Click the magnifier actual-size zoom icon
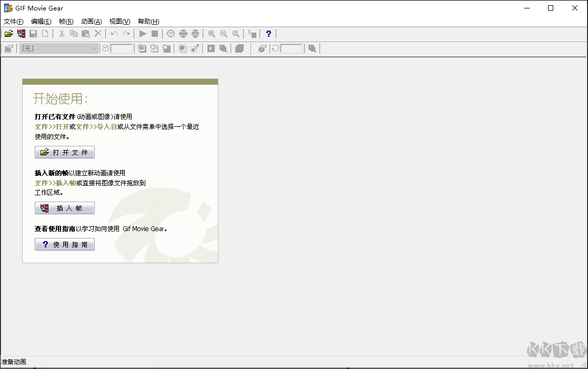Image resolution: width=588 pixels, height=369 pixels. [x=236, y=34]
